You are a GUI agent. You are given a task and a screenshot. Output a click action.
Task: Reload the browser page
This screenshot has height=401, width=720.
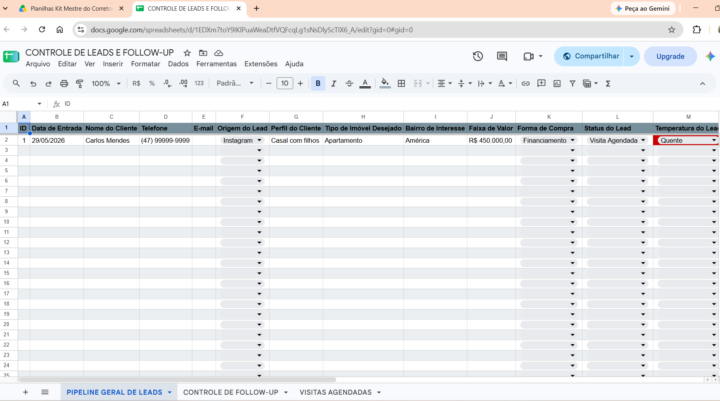pos(42,30)
